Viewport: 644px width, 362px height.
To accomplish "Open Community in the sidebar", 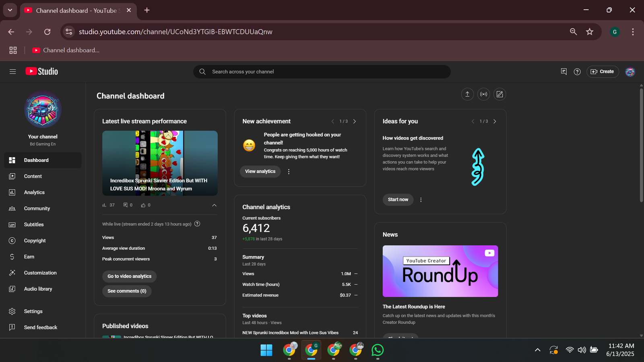I will [43, 208].
